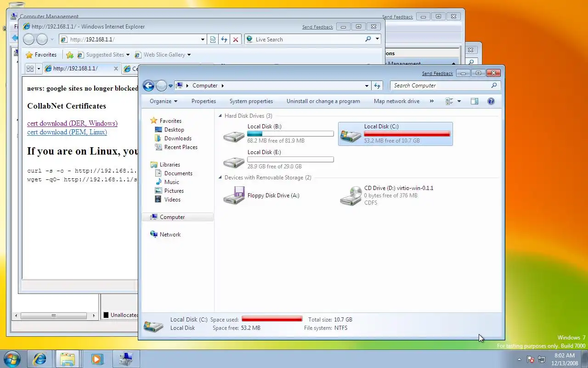Click the network tray icon
The image size is (588, 368).
coord(542,359)
